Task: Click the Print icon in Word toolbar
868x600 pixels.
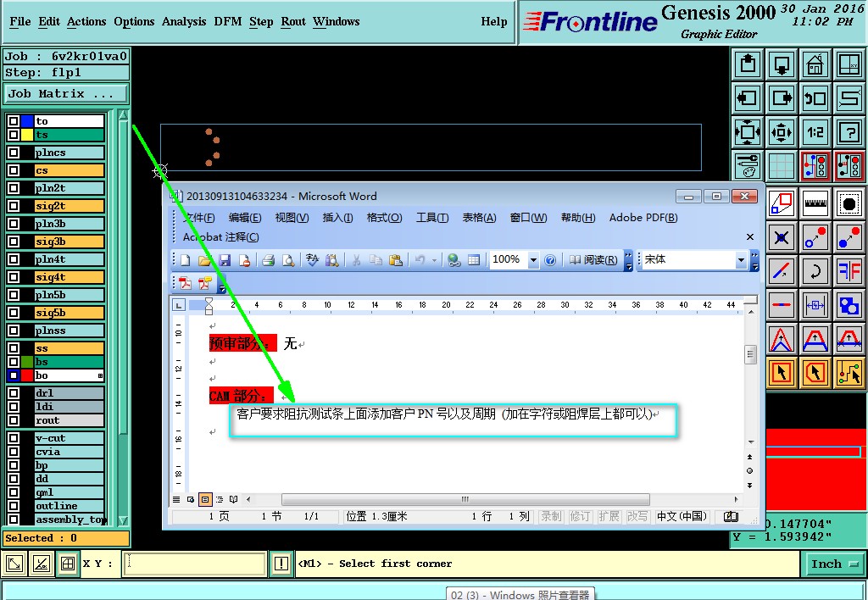Action: point(269,259)
